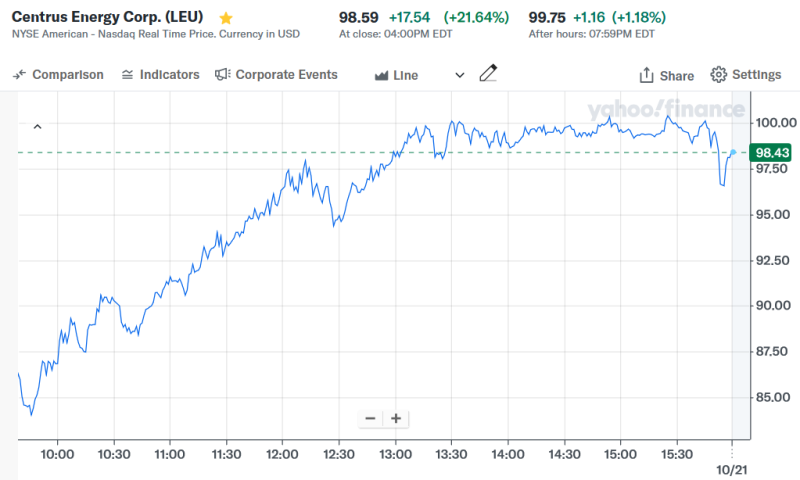Open chart Settings
The height and width of the screenshot is (480, 800).
[746, 75]
